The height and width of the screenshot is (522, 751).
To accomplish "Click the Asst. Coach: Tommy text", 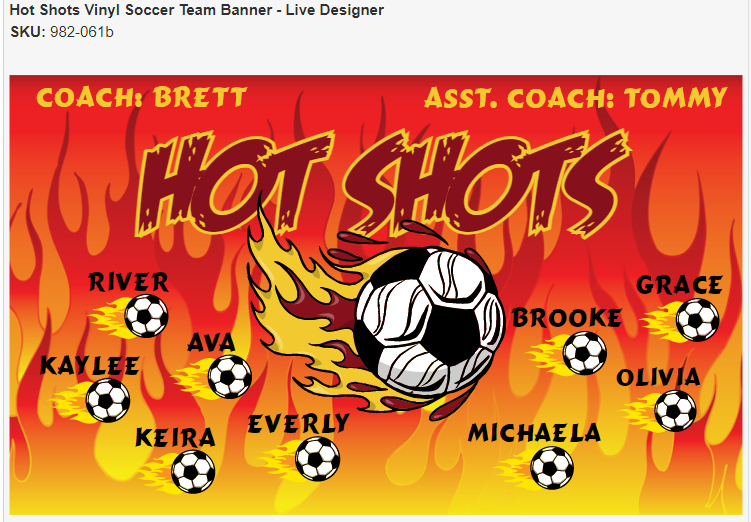I will click(x=576, y=98).
